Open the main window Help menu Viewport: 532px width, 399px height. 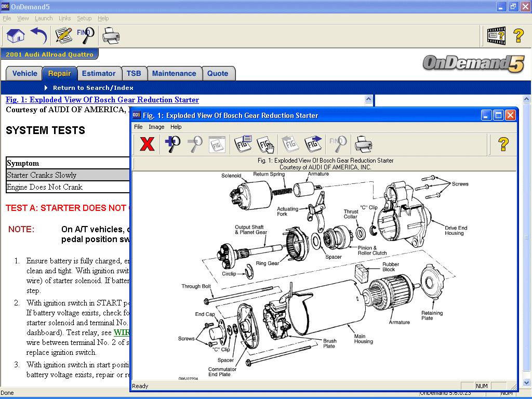[x=103, y=18]
